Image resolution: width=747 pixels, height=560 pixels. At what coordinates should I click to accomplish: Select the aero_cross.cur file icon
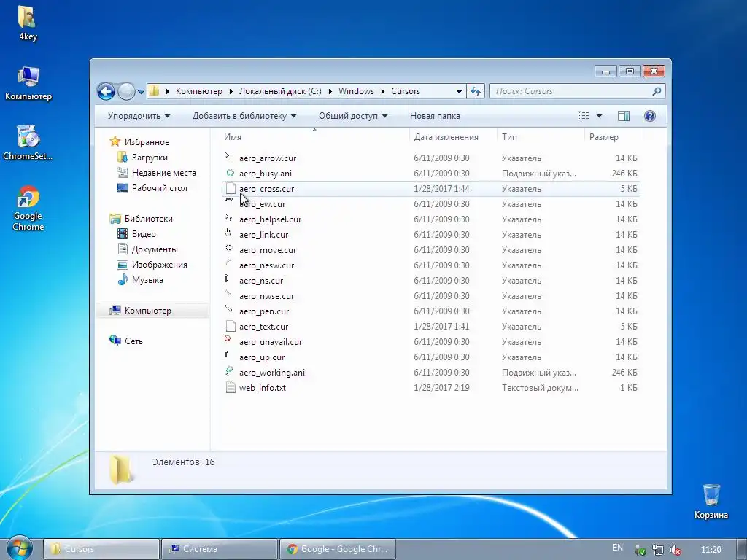coord(231,189)
